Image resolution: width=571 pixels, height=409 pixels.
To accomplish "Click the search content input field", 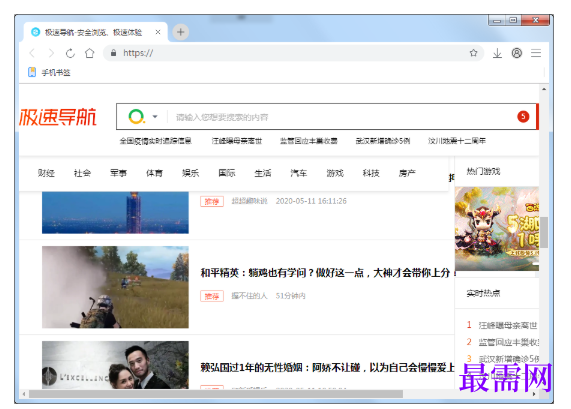I will 342,117.
